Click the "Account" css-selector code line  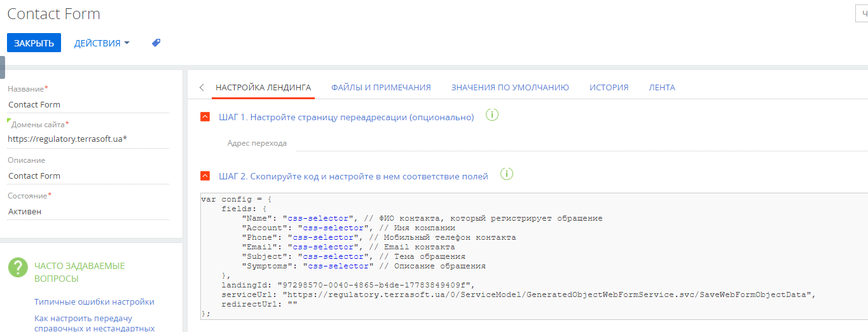click(x=348, y=228)
